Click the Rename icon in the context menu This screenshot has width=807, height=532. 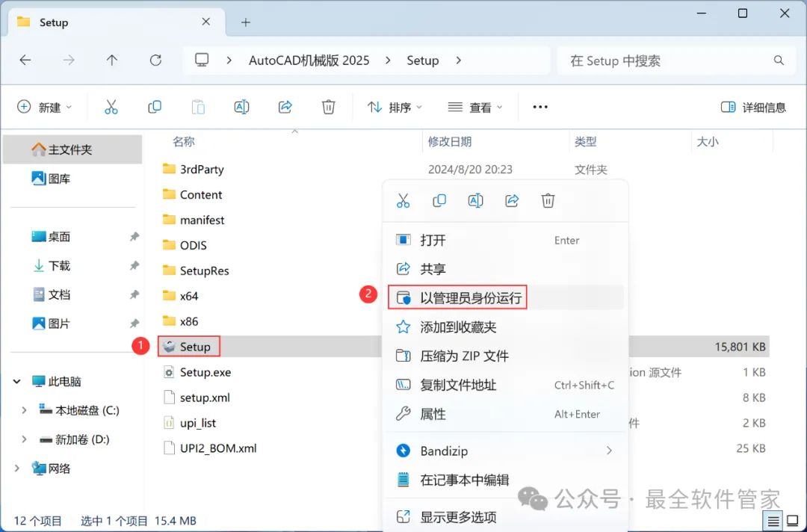475,201
